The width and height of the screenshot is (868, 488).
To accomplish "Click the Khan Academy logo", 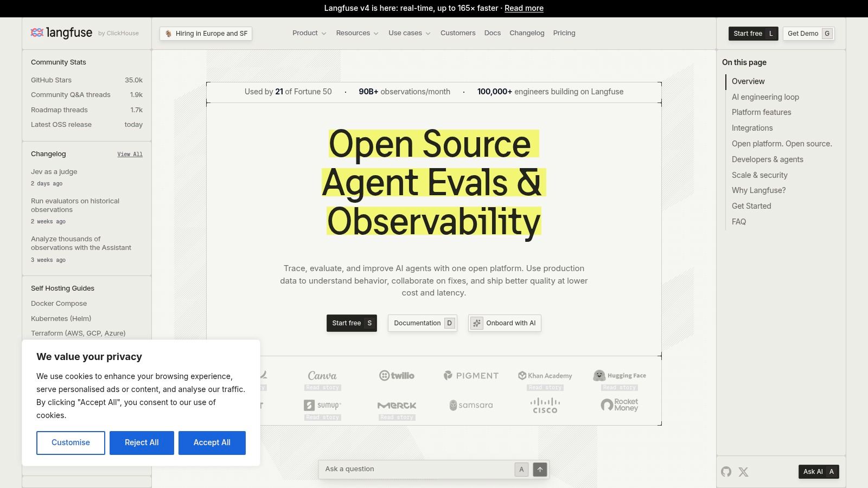I will pyautogui.click(x=545, y=375).
